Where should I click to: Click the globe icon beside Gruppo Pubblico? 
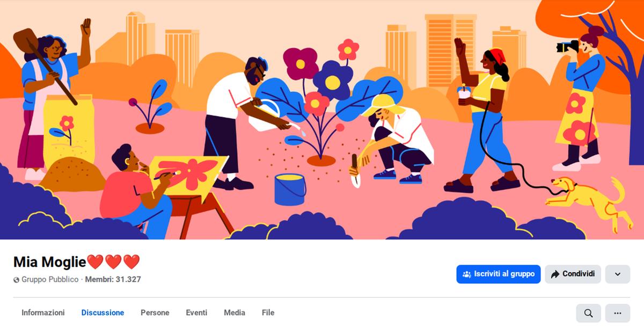point(16,280)
